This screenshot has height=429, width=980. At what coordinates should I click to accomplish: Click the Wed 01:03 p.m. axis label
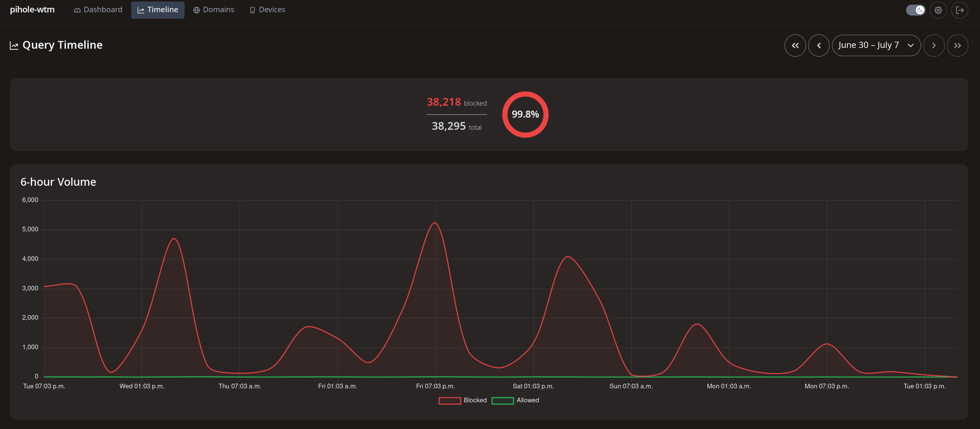click(142, 386)
